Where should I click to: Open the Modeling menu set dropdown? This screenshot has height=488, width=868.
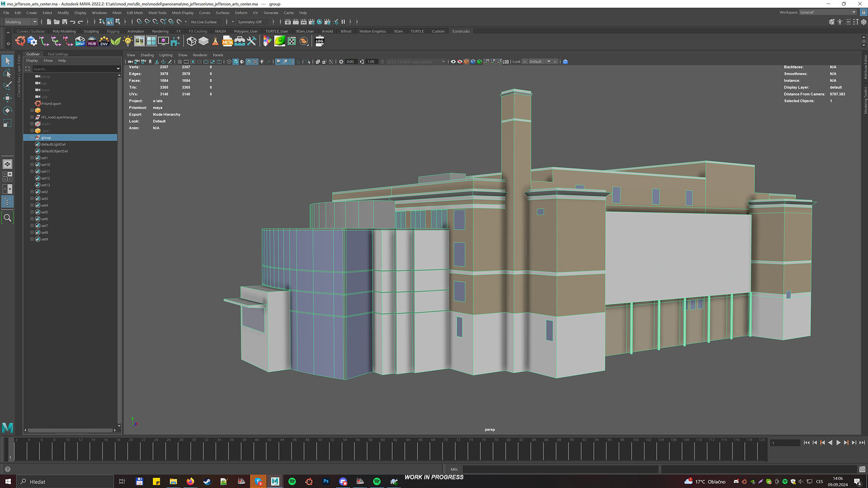[x=21, y=22]
